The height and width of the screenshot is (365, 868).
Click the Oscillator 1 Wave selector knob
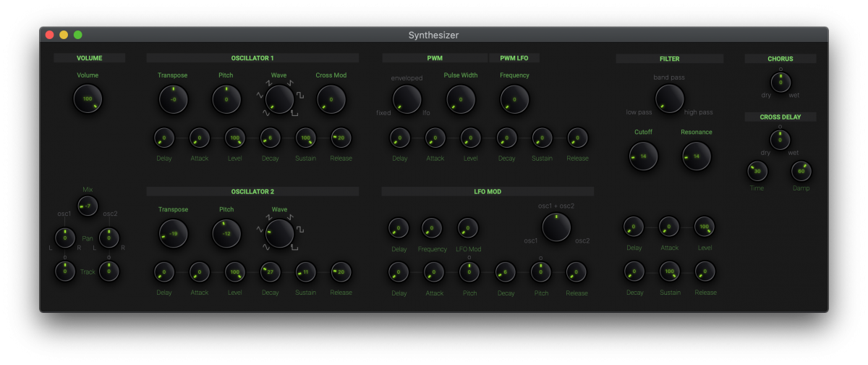[279, 99]
